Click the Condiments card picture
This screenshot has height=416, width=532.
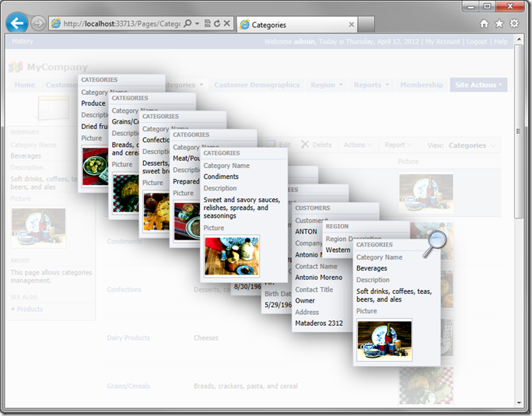click(232, 256)
